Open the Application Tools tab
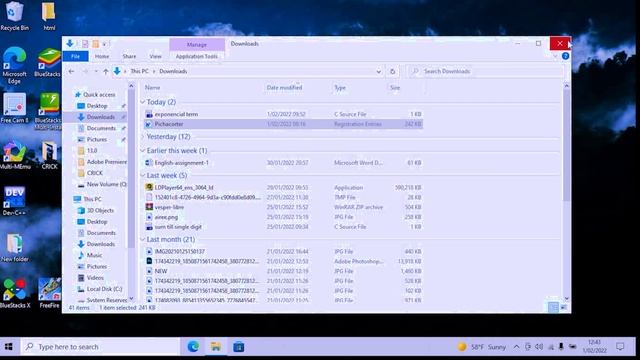 pyautogui.click(x=197, y=56)
